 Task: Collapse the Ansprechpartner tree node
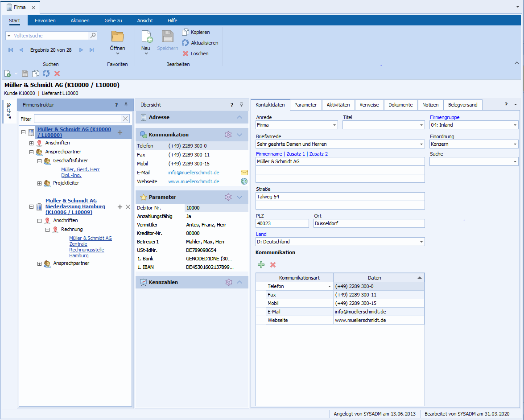coord(32,152)
